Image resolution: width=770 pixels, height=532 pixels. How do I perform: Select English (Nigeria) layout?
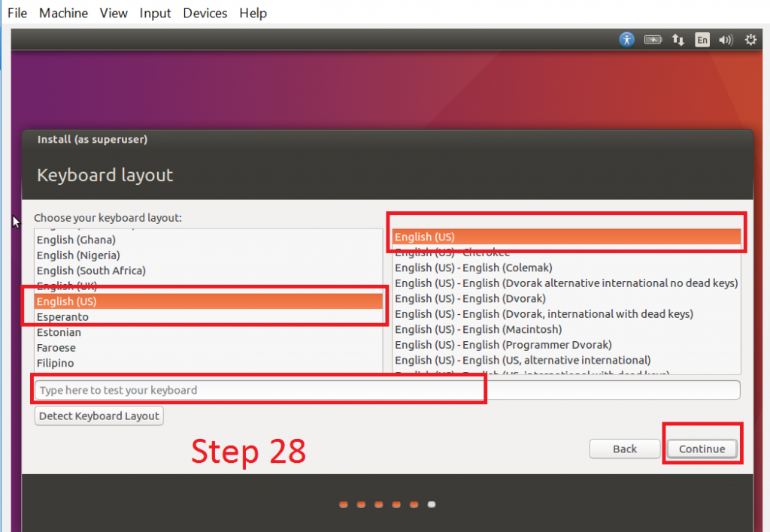208,255
